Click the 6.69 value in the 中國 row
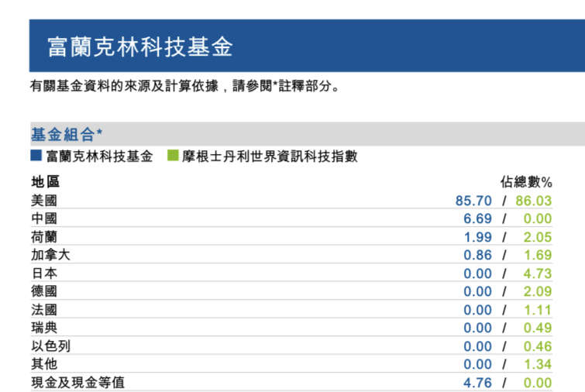Viewport: 585px width, 392px height. [x=477, y=218]
